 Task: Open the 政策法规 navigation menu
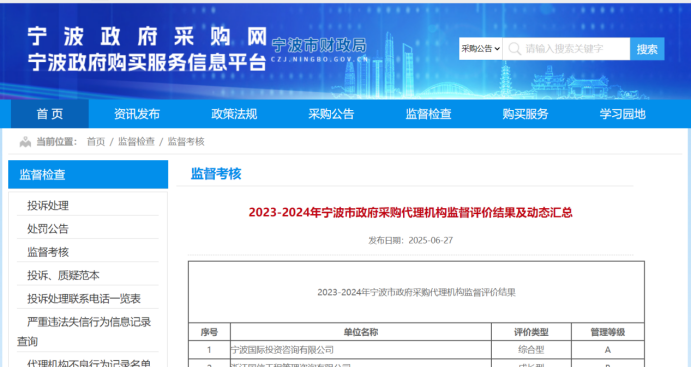(234, 114)
